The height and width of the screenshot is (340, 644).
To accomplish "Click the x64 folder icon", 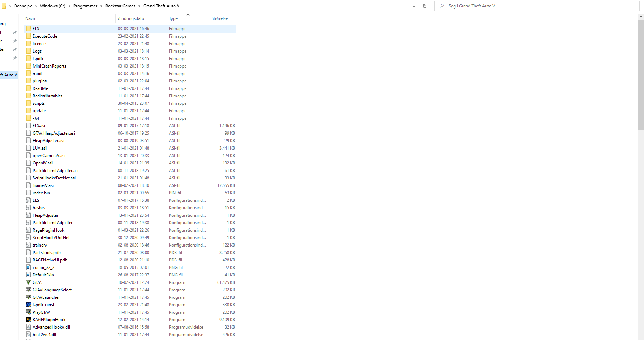I will click(x=28, y=118).
